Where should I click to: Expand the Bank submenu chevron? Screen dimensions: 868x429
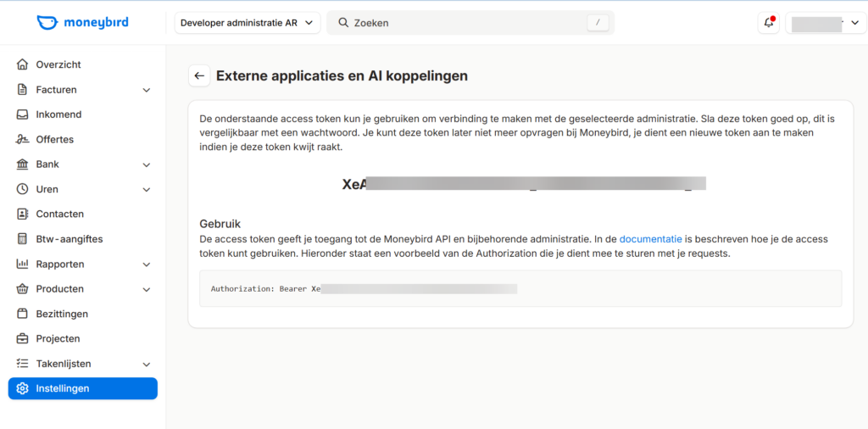[146, 164]
